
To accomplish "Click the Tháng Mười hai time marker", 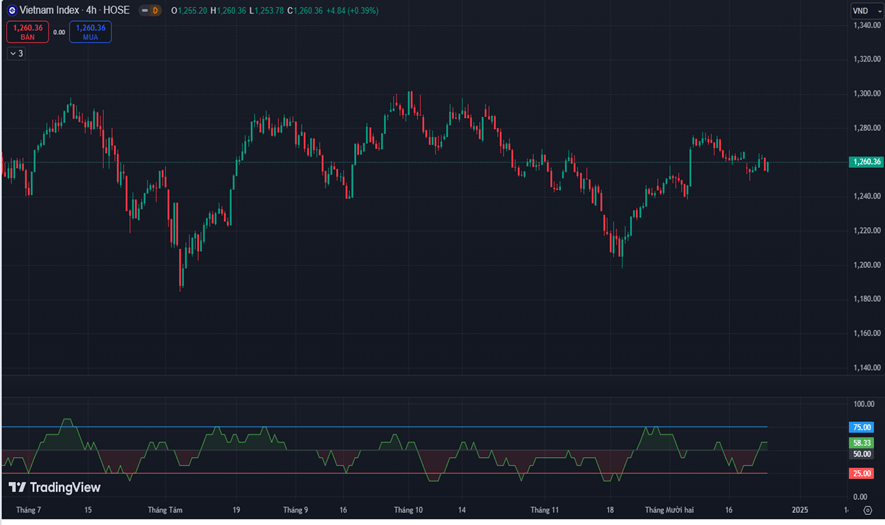I will click(x=669, y=510).
